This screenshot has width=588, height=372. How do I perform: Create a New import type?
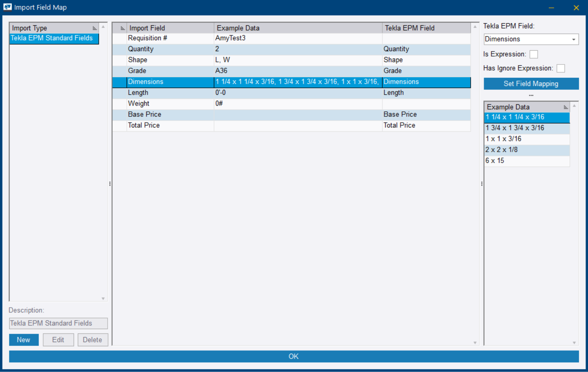(x=24, y=340)
